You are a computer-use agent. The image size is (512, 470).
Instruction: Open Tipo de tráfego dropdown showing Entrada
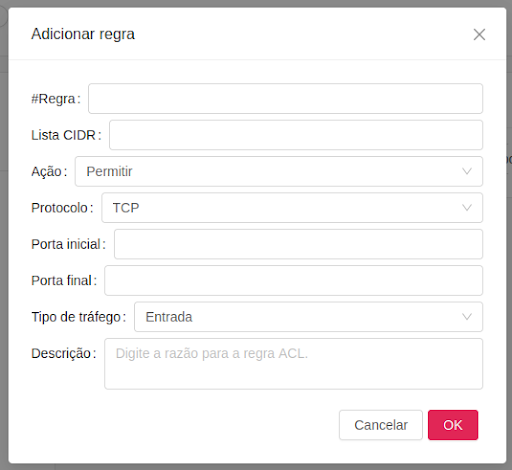[x=308, y=317]
